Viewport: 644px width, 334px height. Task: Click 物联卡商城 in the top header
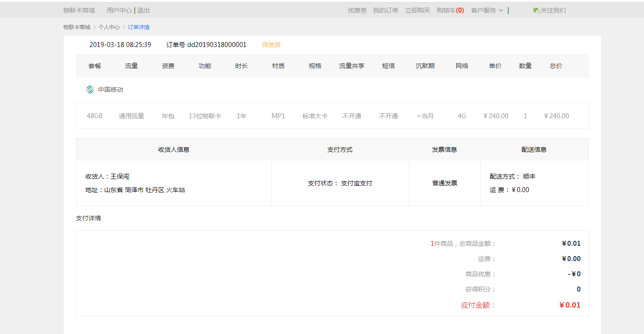pyautogui.click(x=79, y=10)
